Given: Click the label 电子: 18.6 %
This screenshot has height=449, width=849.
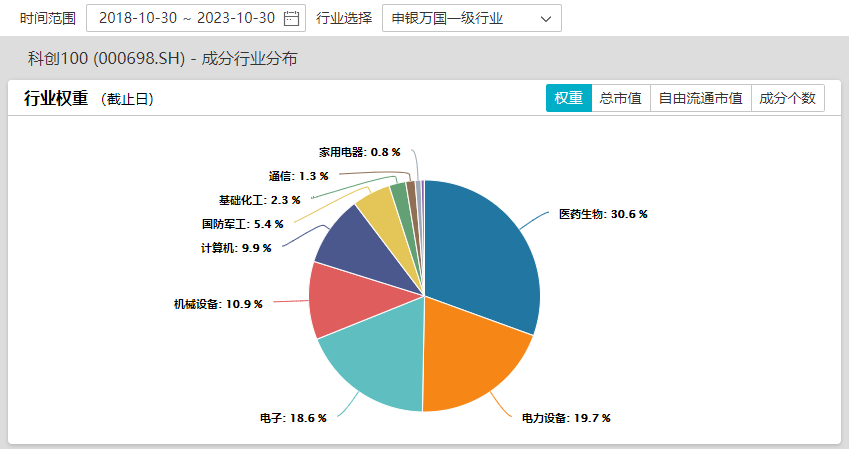Looking at the screenshot, I should [293, 418].
